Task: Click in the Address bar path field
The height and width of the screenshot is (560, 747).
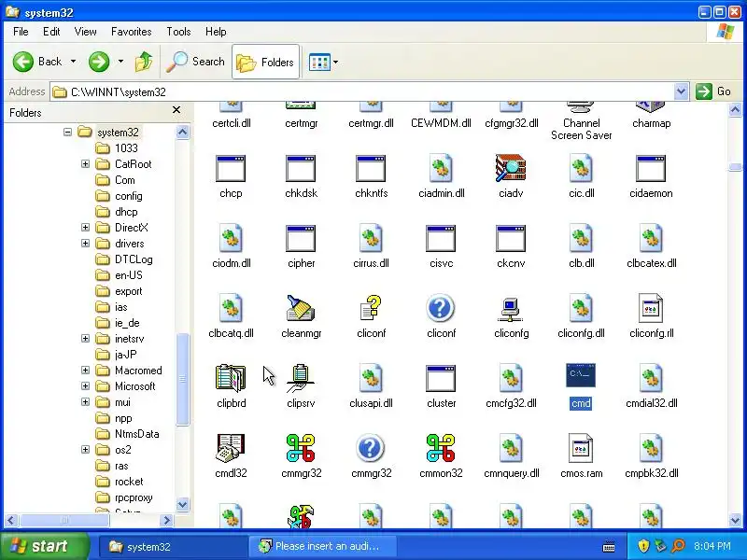Action: pos(362,91)
